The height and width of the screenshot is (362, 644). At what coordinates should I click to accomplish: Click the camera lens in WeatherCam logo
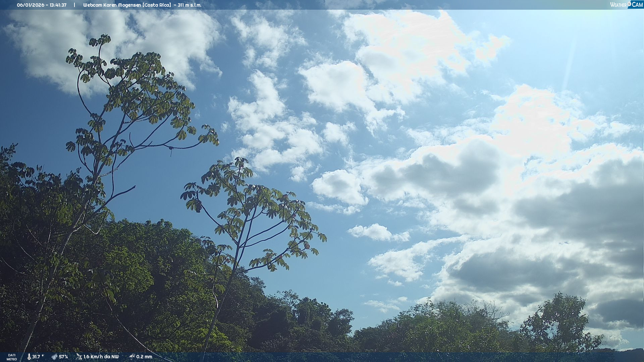pyautogui.click(x=629, y=3)
